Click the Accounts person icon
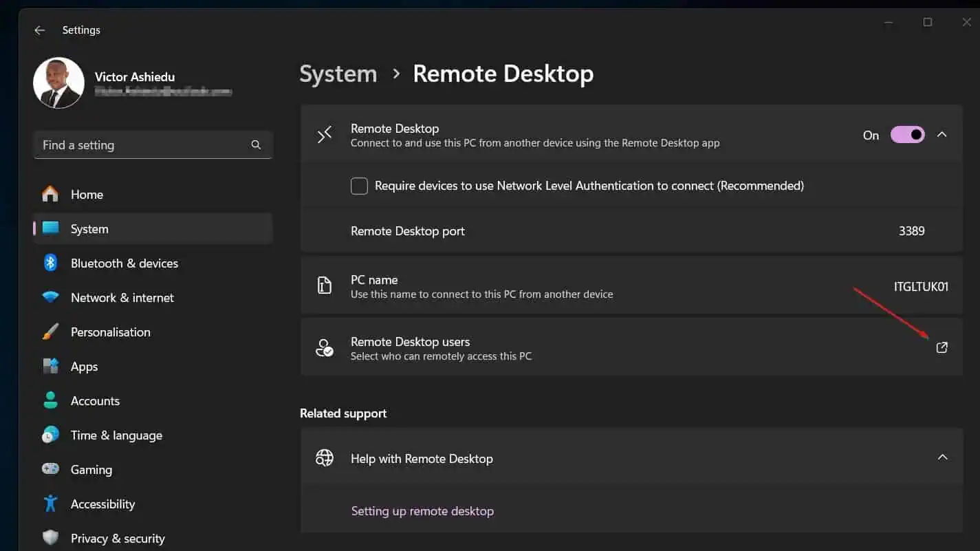This screenshot has height=551, width=980. 50,400
